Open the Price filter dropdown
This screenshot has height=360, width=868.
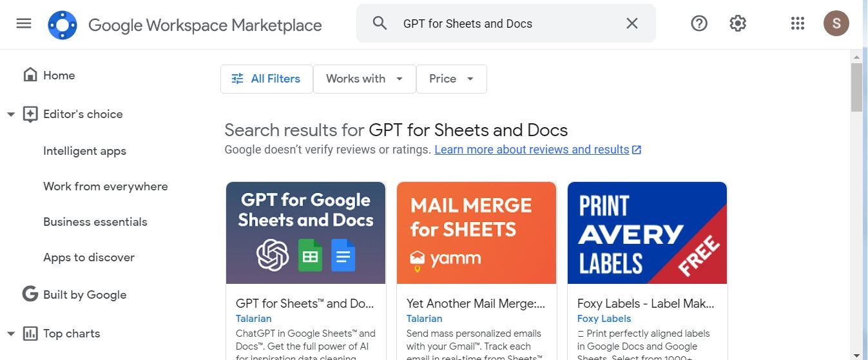coord(451,79)
